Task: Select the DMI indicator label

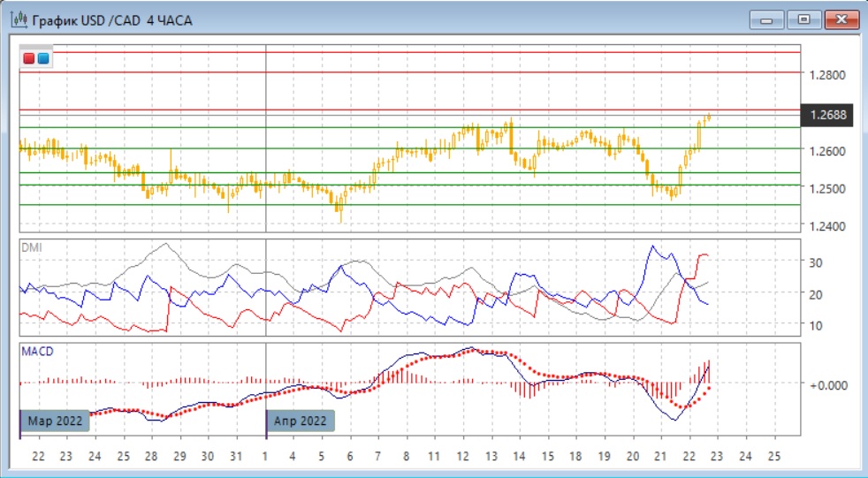Action: [31, 247]
